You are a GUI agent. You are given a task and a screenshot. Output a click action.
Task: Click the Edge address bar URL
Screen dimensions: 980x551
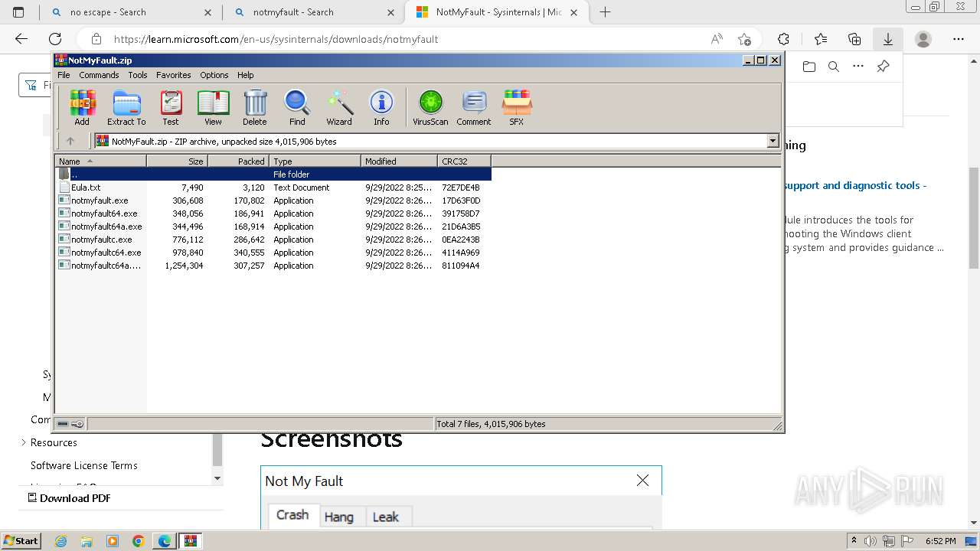pyautogui.click(x=276, y=39)
